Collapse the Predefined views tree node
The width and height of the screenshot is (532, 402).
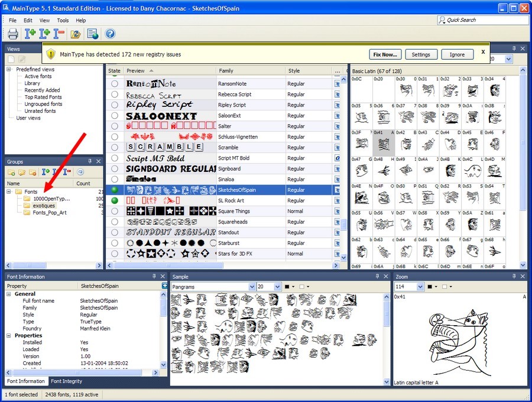pos(8,69)
